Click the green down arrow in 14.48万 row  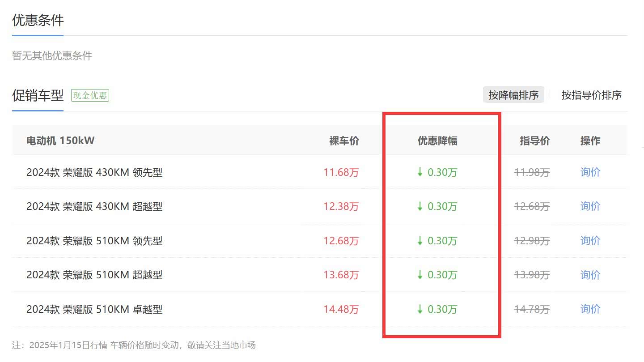click(419, 309)
